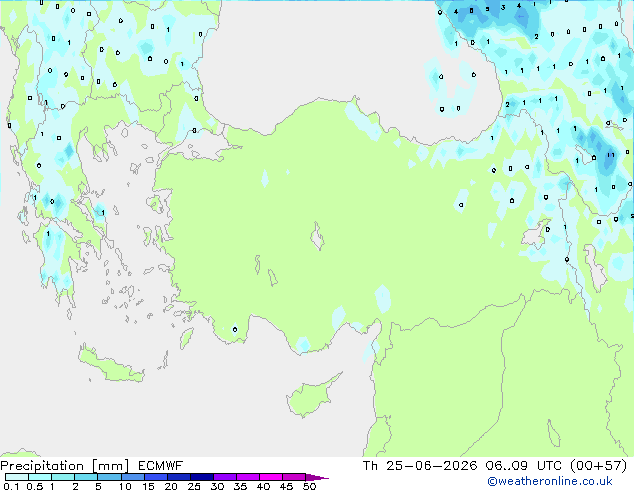The height and width of the screenshot is (490, 634).
Task: Click the '0.1' legend scale label
Action: pos(11,486)
